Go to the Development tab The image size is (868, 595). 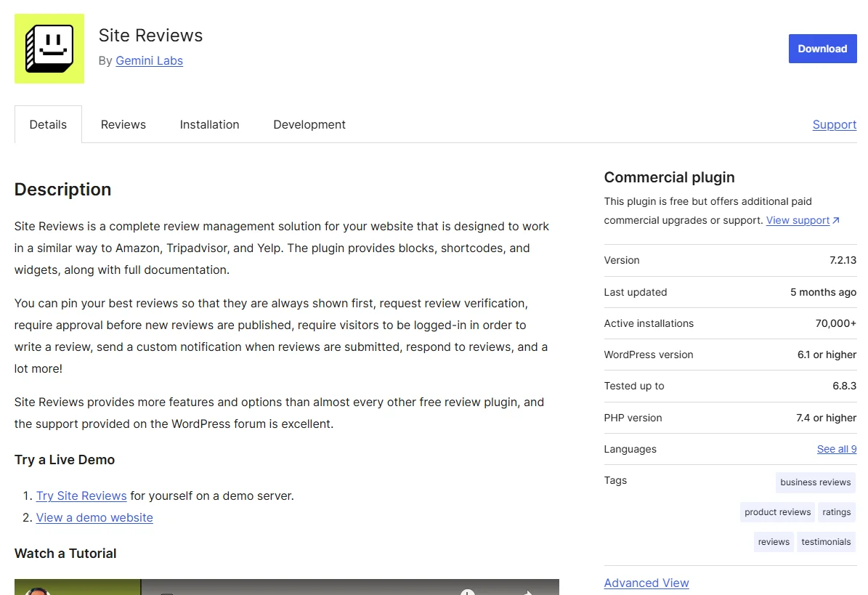pos(309,124)
